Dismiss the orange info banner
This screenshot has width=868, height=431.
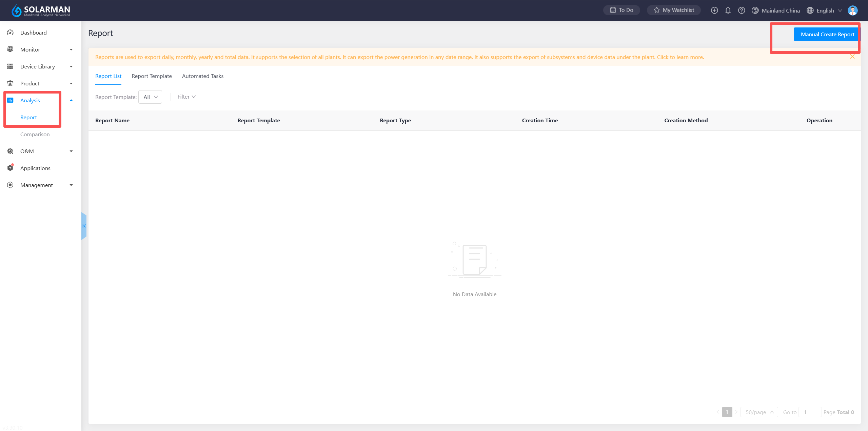coord(852,57)
